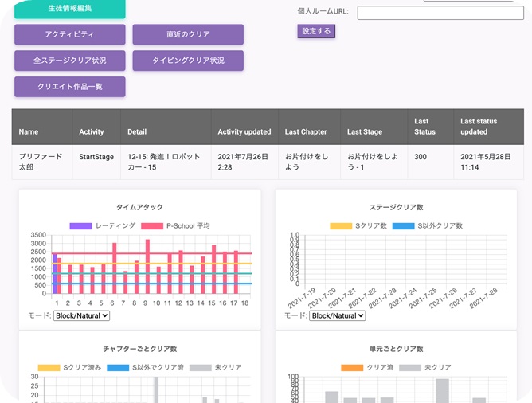Toggle the レーティング legend series
This screenshot has width=532, height=403.
[x=102, y=226]
